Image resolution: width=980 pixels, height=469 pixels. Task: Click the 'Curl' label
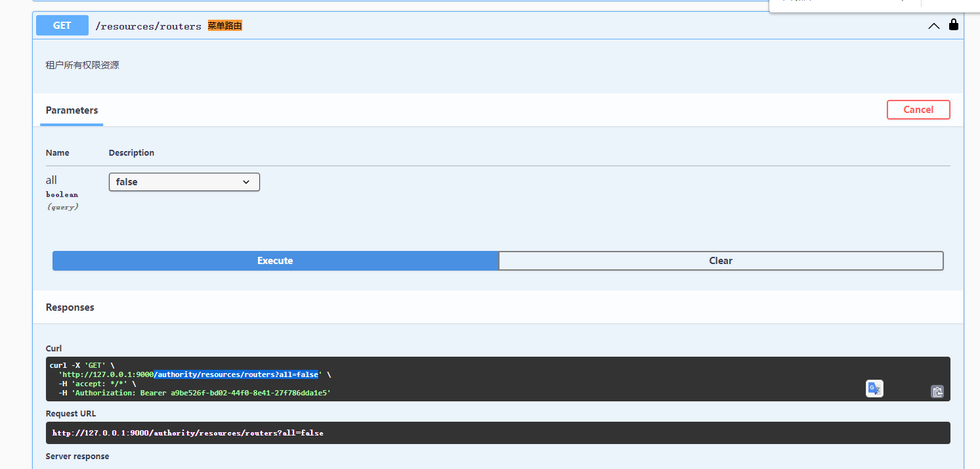[x=54, y=349]
